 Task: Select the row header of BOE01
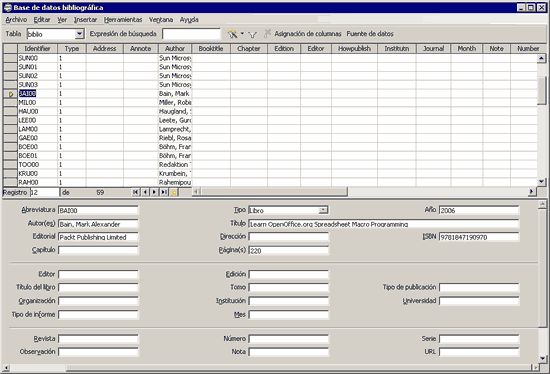tap(10, 155)
